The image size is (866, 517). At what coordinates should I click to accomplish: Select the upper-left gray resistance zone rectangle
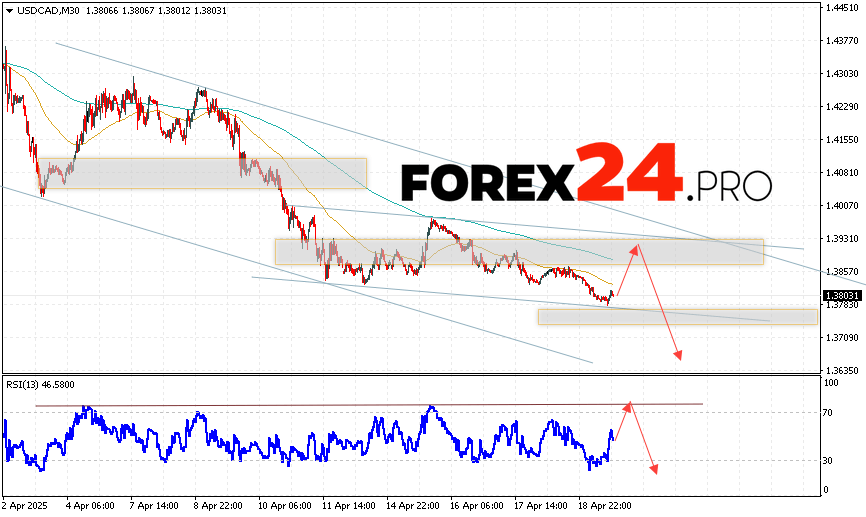pos(200,172)
